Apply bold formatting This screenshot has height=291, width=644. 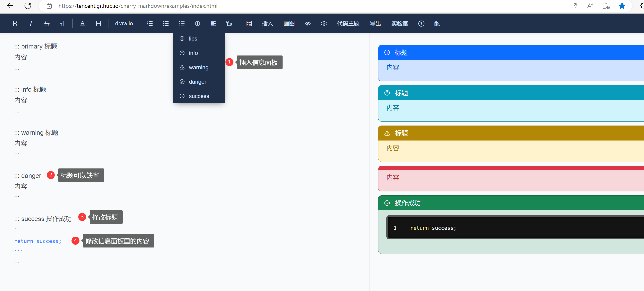click(x=15, y=23)
